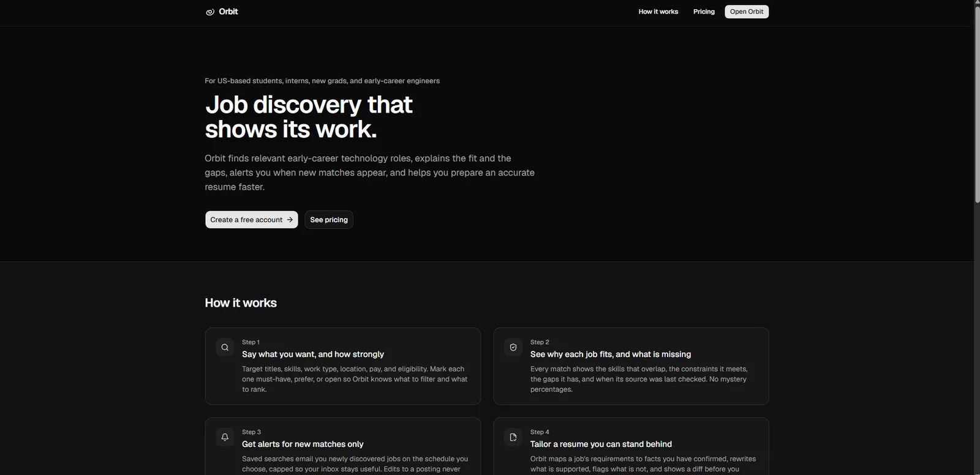Click the Orbit logo icon
980x475 pixels.
coord(210,12)
